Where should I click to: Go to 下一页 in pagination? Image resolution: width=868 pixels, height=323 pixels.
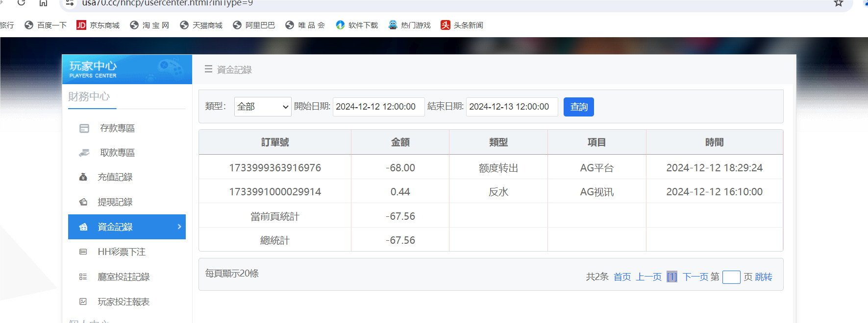[x=695, y=277]
